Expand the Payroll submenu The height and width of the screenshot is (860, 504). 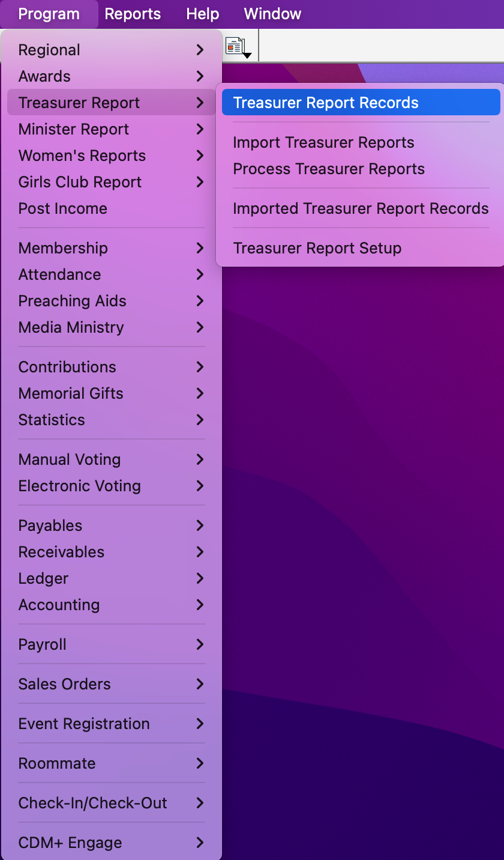coord(108,644)
